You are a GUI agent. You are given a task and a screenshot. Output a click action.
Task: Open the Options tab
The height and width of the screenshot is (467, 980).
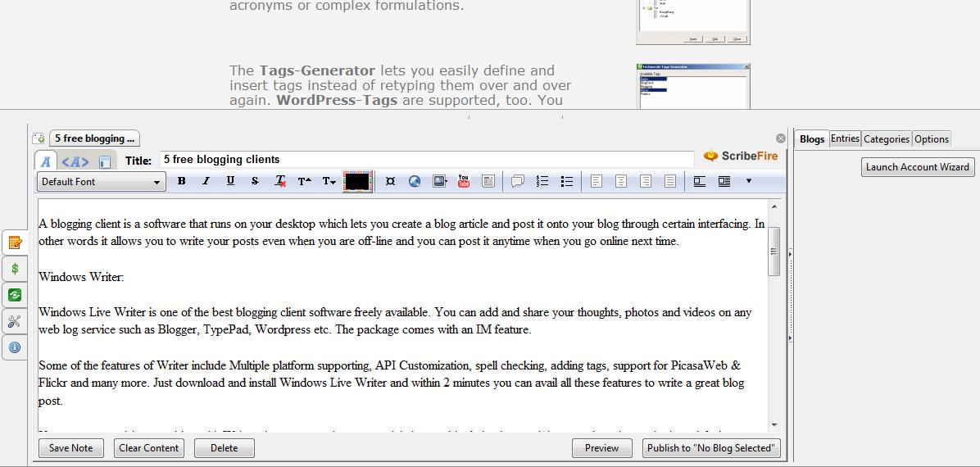click(x=932, y=138)
